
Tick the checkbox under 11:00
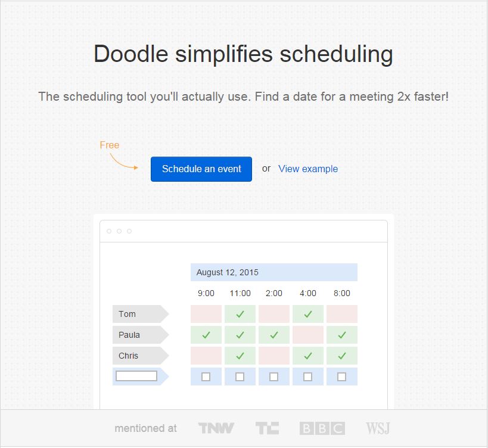pos(240,377)
